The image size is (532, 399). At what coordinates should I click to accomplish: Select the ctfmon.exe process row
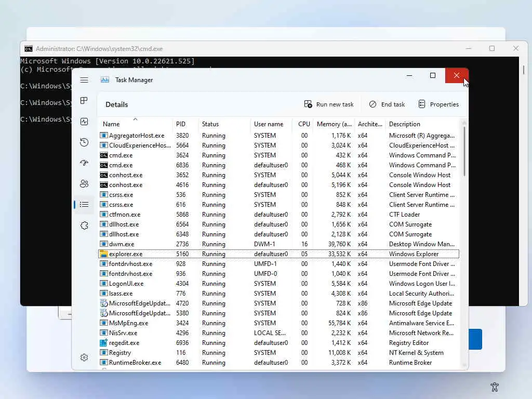[279, 215]
